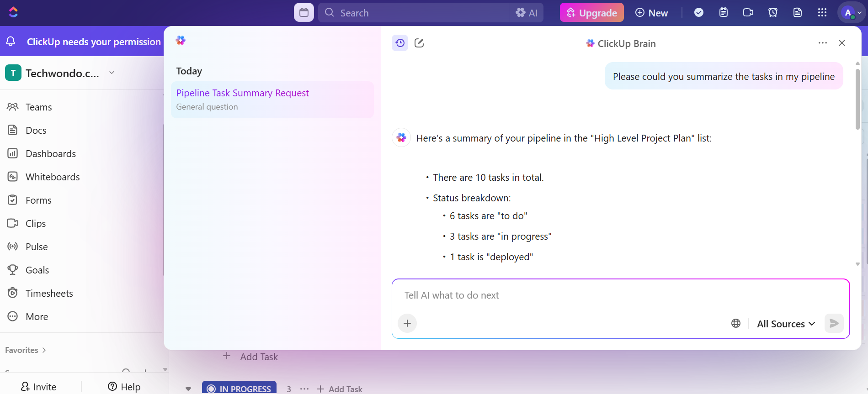The height and width of the screenshot is (394, 868).
Task: Open the All Sources dropdown
Action: (x=786, y=324)
